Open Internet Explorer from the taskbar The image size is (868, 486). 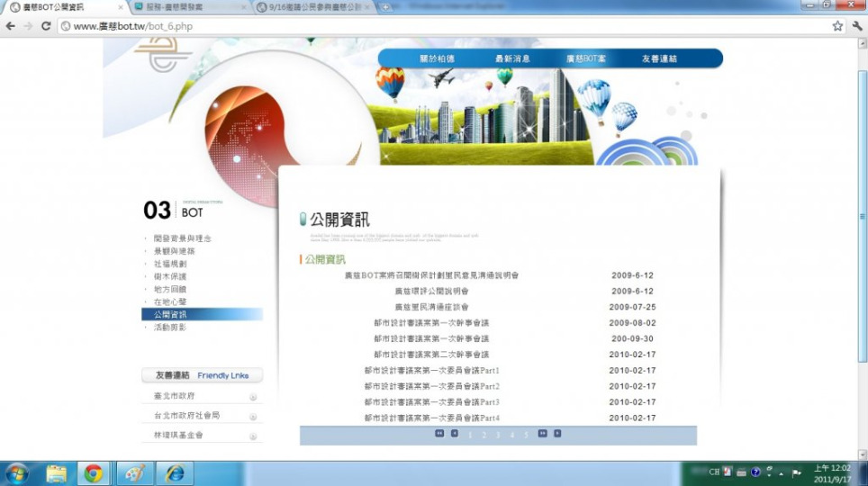coord(175,472)
